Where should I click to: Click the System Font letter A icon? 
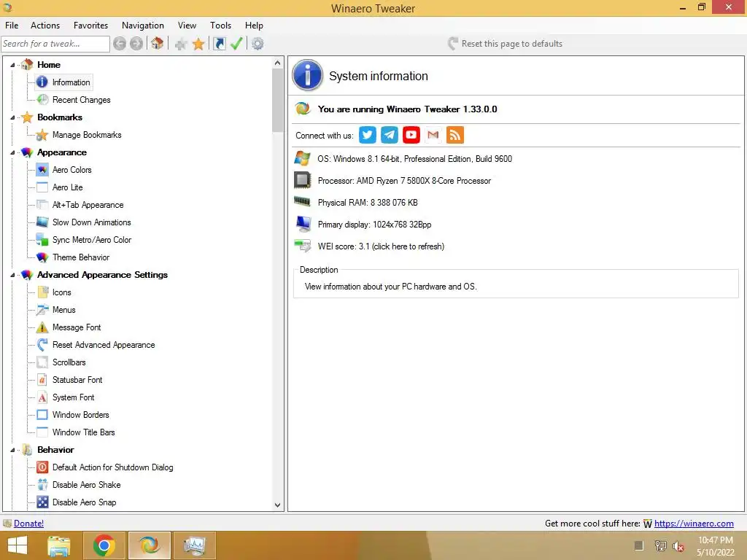(42, 397)
